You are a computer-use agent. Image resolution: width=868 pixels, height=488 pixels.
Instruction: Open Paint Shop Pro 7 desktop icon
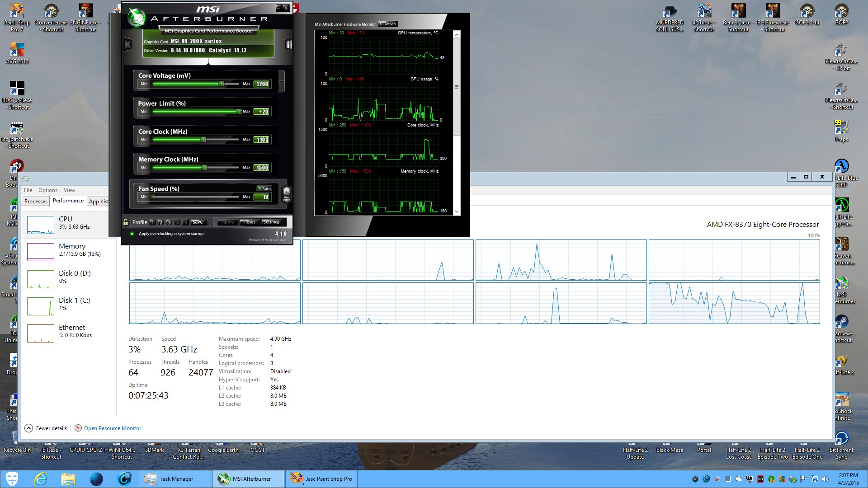point(17,18)
